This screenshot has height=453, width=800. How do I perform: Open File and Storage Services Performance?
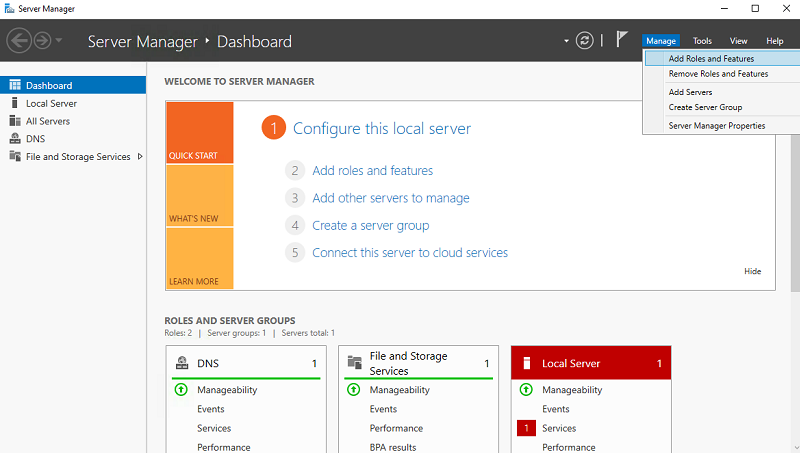coord(396,428)
